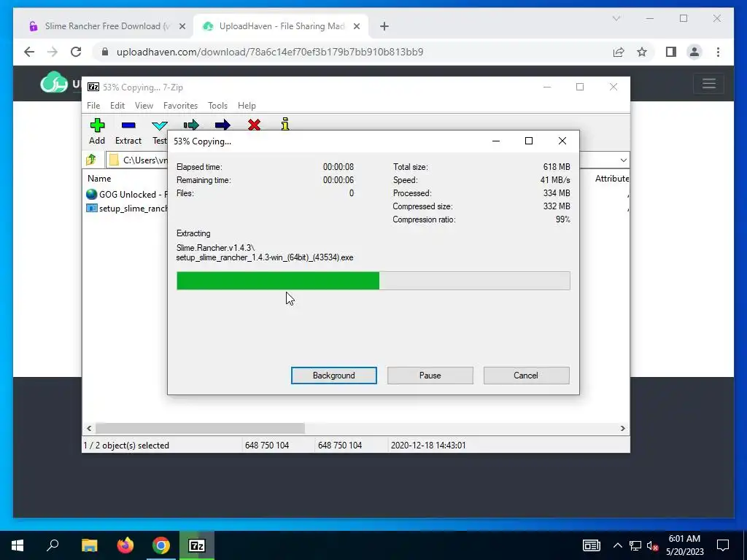747x560 pixels.
Task: Click the Copy green arrow toolbar icon
Action: [191, 125]
